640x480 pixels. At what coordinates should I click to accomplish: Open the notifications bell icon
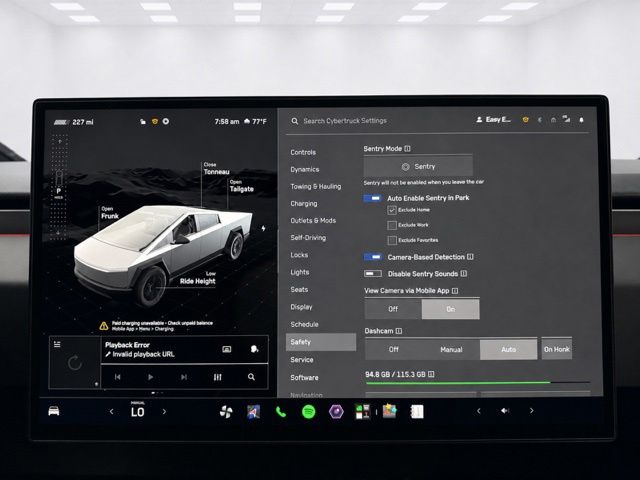point(581,120)
